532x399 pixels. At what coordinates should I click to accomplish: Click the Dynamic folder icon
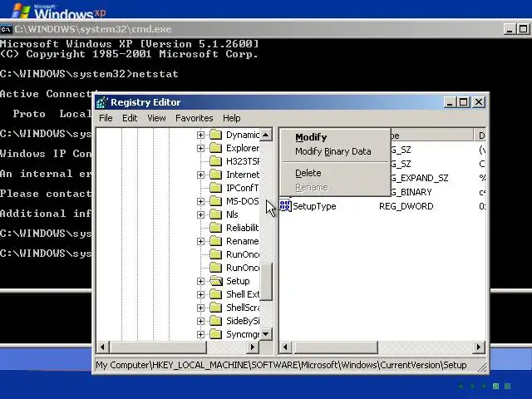(215, 135)
